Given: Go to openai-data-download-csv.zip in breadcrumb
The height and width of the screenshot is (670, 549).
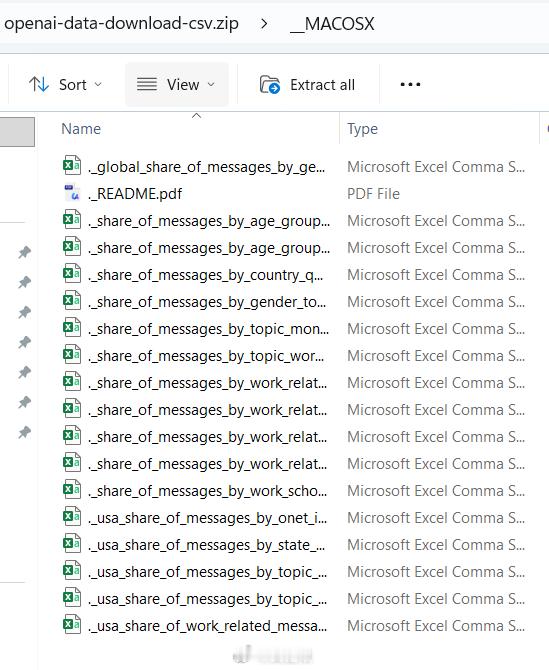Looking at the screenshot, I should pos(121,24).
